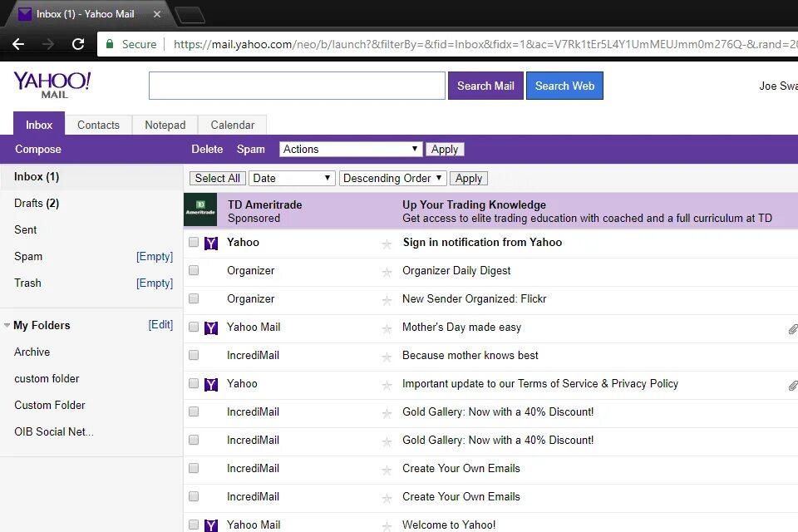798x532 pixels.
Task: Click Apply next to Descending Order
Action: 469,178
